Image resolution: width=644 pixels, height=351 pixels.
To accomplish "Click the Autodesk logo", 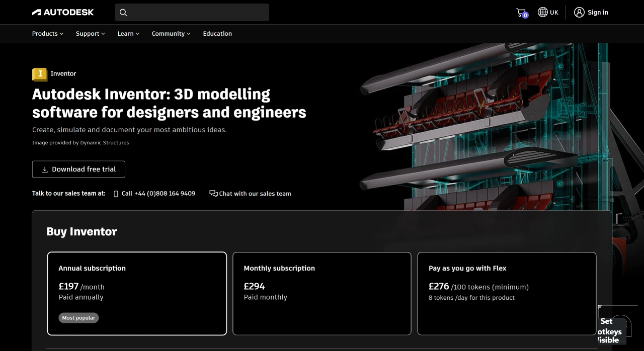I will [63, 12].
